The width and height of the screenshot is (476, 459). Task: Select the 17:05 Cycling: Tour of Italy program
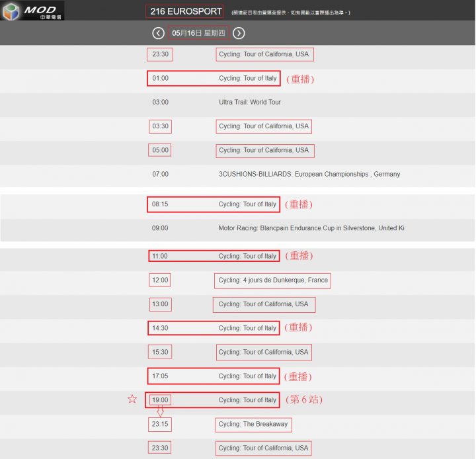click(214, 376)
